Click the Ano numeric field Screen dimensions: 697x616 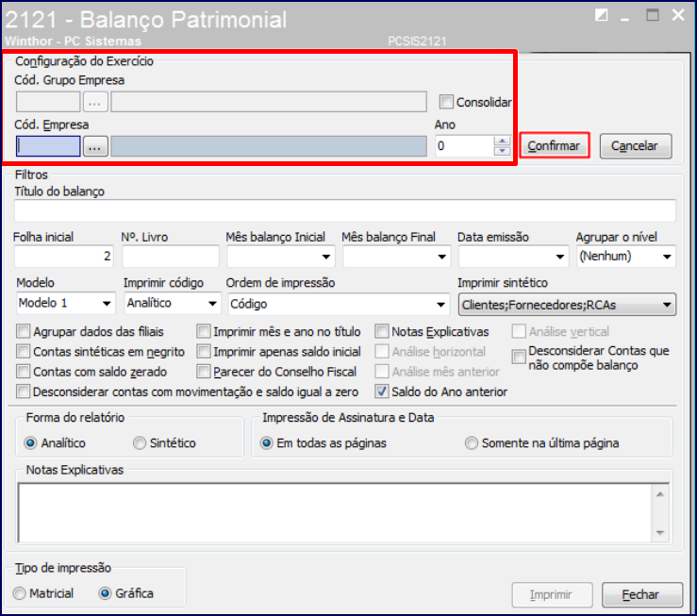[x=464, y=146]
